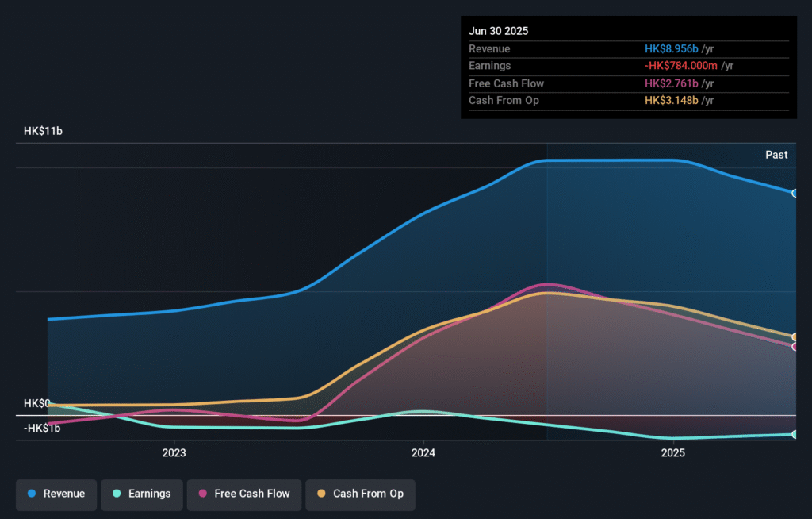Click the teal dot in Earnings legend

(x=117, y=494)
